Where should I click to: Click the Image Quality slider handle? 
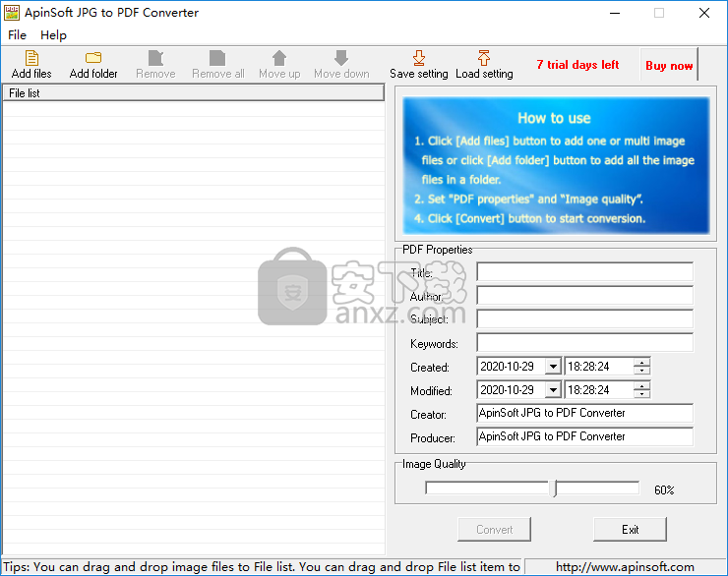tap(553, 489)
